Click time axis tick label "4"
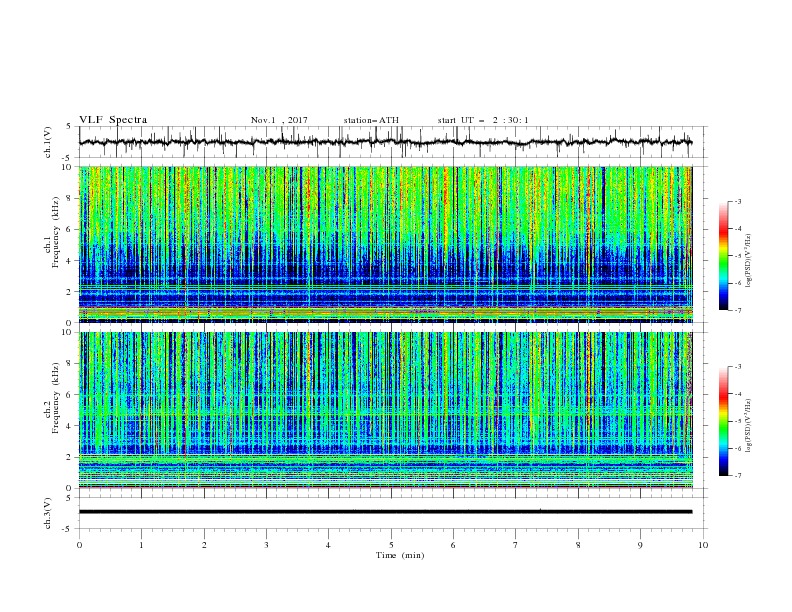This screenshot has height=612, width=792. click(x=328, y=545)
